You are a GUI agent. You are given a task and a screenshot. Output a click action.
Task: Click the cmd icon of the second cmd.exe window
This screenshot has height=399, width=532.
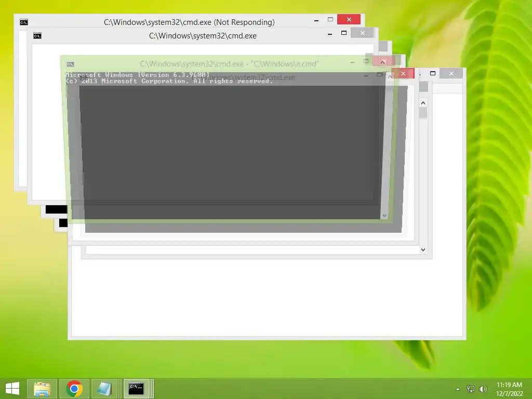tap(37, 36)
